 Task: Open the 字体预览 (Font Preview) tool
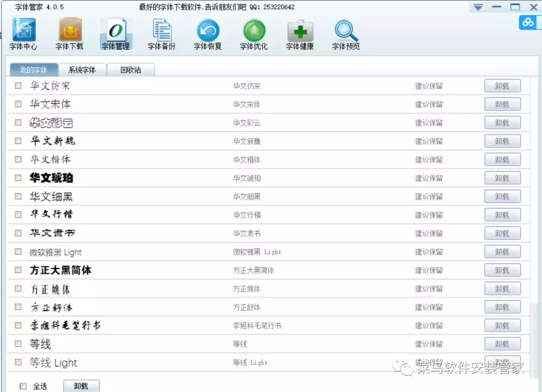(x=345, y=33)
